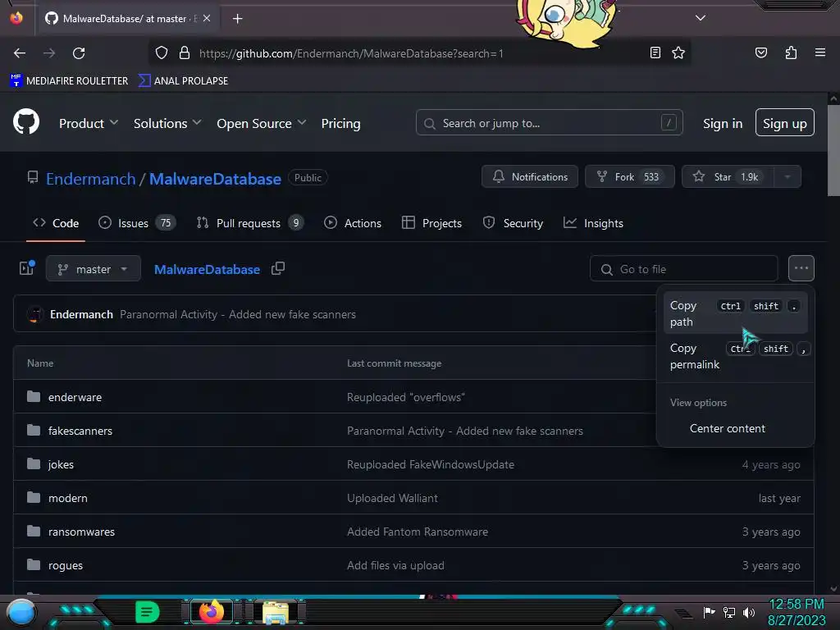Screen dimensions: 840x630
Task: Click the Search or jump to field
Action: click(x=549, y=123)
